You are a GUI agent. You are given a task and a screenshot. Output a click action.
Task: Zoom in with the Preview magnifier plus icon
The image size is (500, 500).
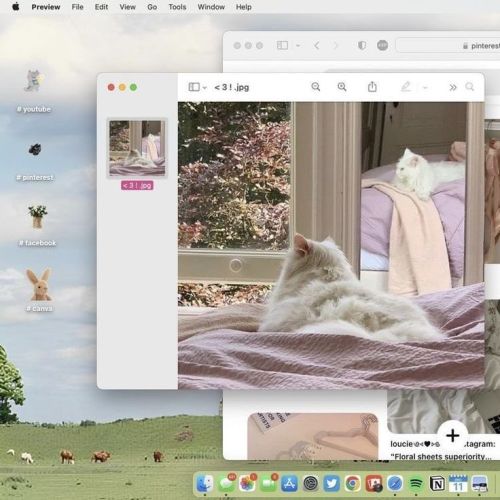(x=342, y=87)
